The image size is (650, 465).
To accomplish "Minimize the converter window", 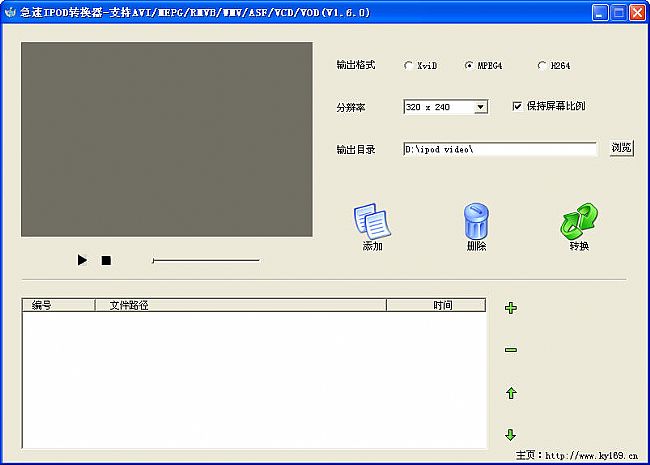I will 599,13.
